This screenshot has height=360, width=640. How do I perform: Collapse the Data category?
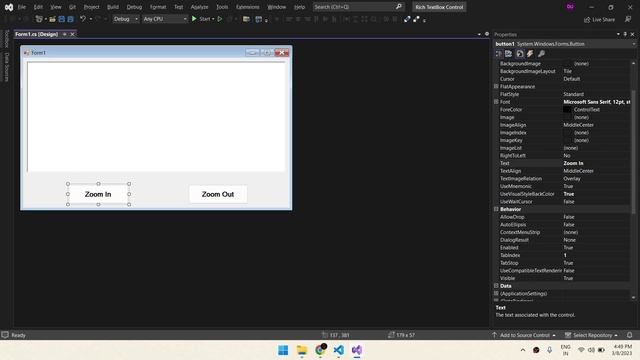496,286
